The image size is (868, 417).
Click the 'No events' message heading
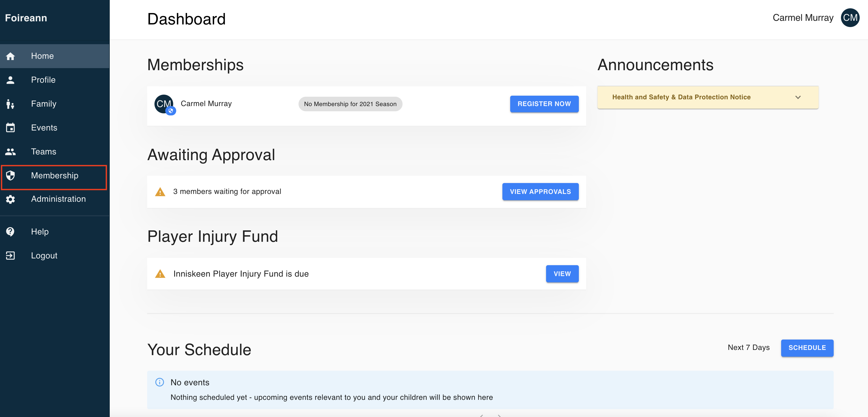(190, 382)
